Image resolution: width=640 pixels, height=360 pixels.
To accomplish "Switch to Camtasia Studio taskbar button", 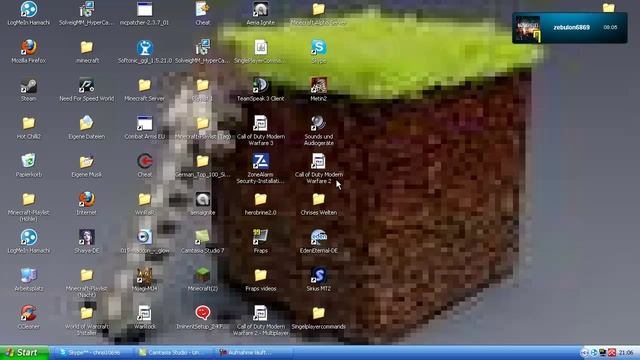I will [174, 353].
